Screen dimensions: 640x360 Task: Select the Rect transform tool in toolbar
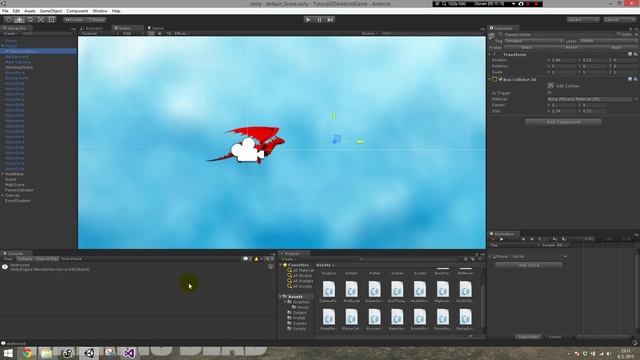pyautogui.click(x=52, y=20)
